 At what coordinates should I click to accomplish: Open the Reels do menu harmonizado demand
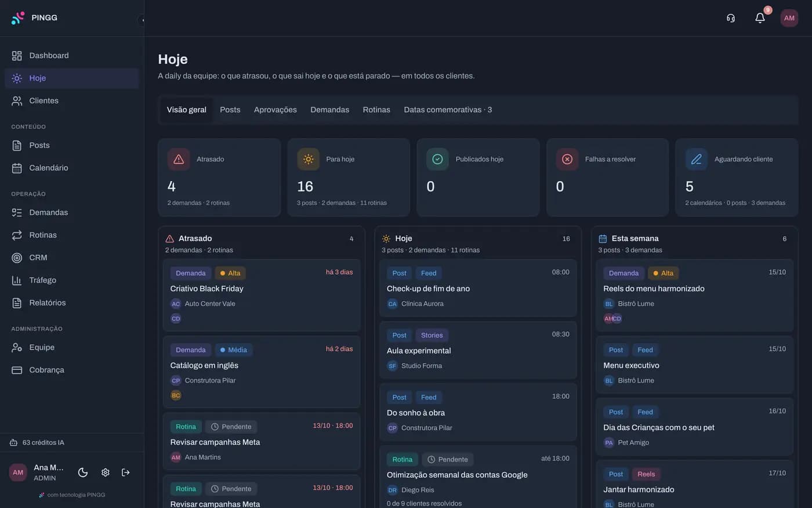694,296
